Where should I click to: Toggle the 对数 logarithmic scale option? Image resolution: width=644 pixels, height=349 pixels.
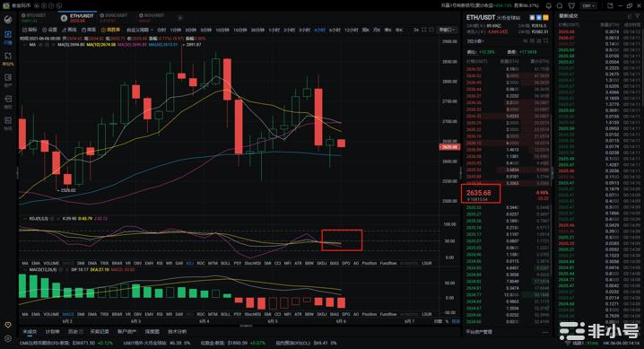point(439,321)
